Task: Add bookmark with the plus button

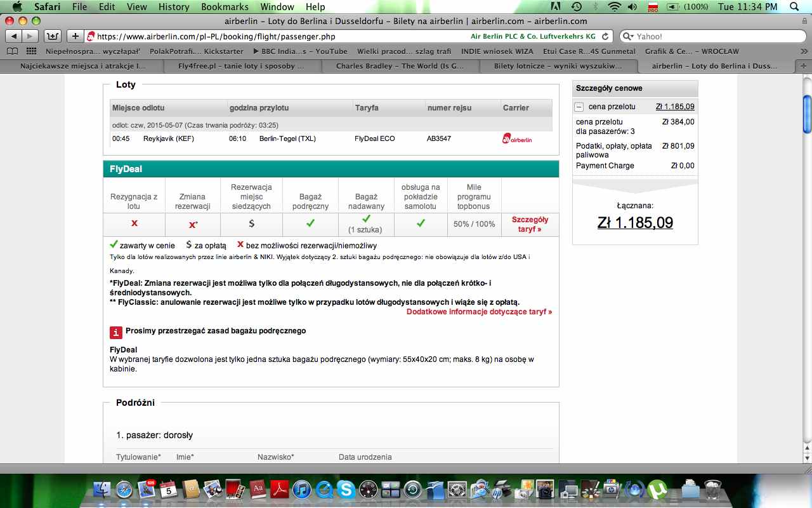Action: pos(75,36)
